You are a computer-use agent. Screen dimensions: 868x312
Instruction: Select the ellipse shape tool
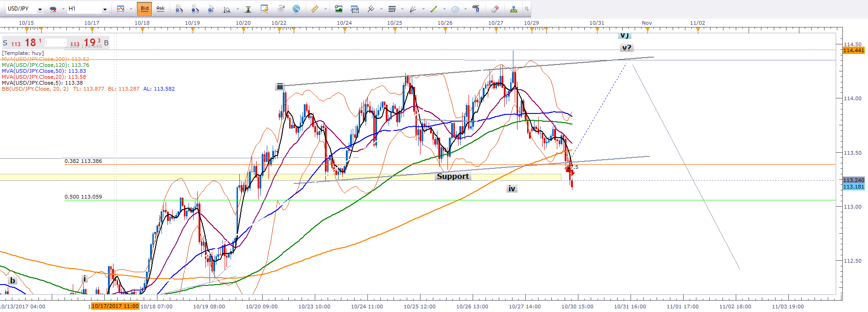(x=455, y=9)
